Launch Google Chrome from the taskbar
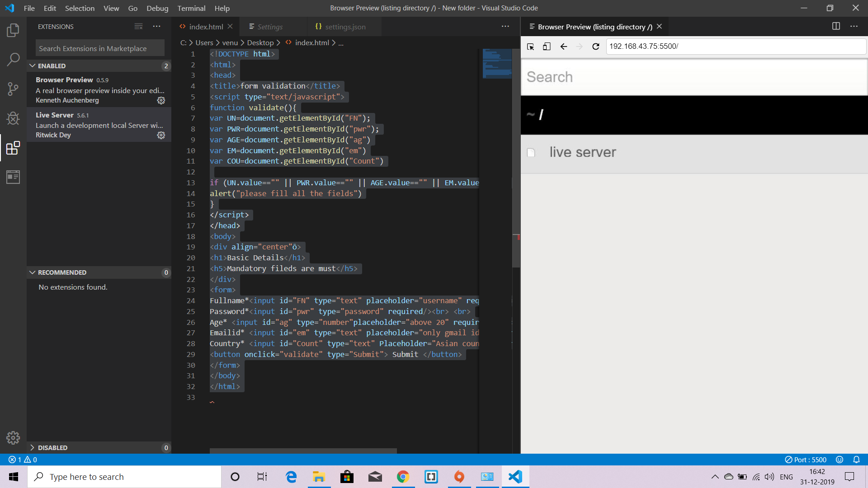 coord(403,476)
